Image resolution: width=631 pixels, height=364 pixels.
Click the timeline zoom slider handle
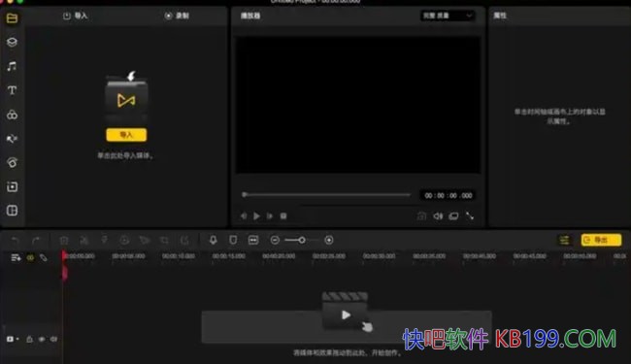point(301,240)
